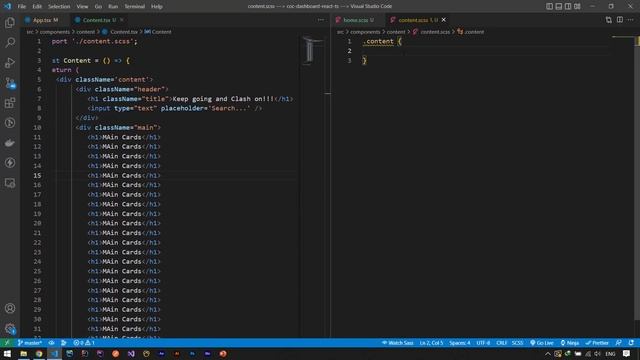Screen dimensions: 640x360
Task: Toggle Ninja in status bar
Action: 570,343
